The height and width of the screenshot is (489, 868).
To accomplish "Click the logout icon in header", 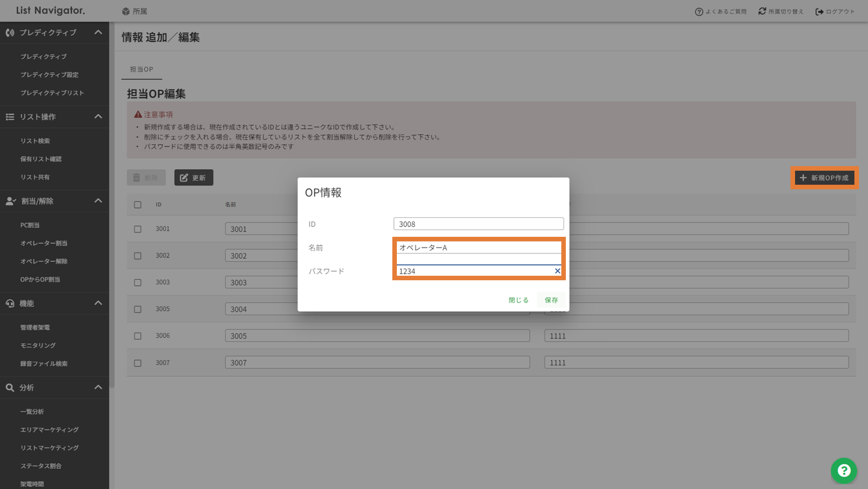I will pos(819,12).
